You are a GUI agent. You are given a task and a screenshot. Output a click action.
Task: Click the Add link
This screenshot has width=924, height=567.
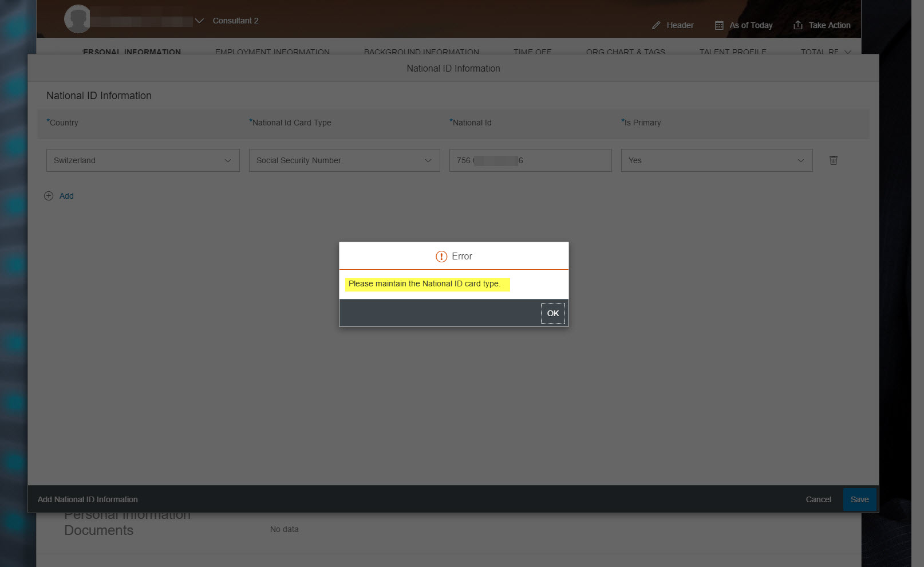[x=66, y=196]
